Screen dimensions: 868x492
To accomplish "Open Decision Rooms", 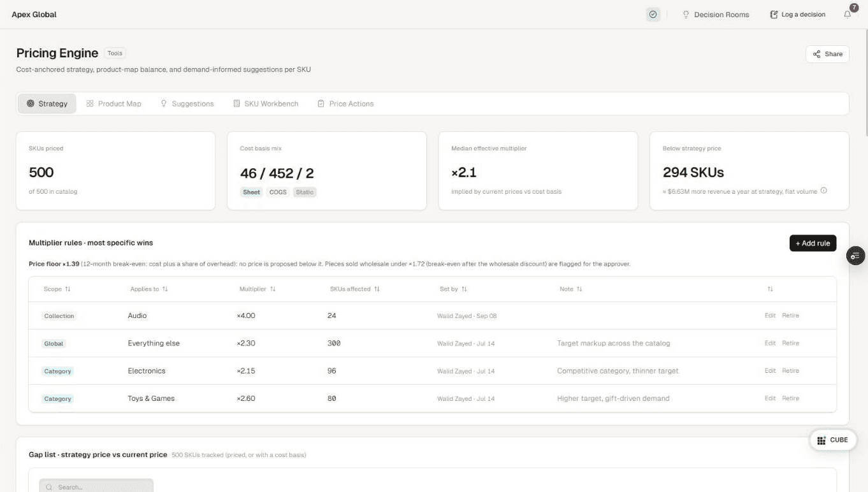I will [x=716, y=15].
